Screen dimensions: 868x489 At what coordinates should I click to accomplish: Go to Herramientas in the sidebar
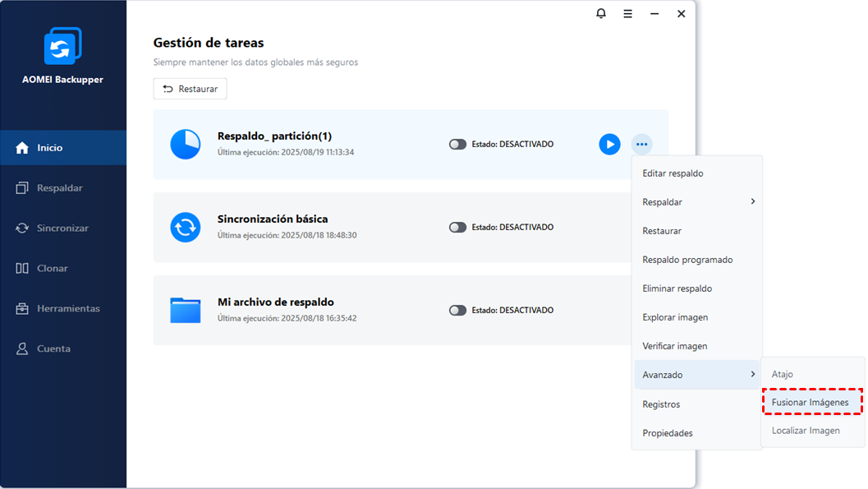[x=67, y=309]
